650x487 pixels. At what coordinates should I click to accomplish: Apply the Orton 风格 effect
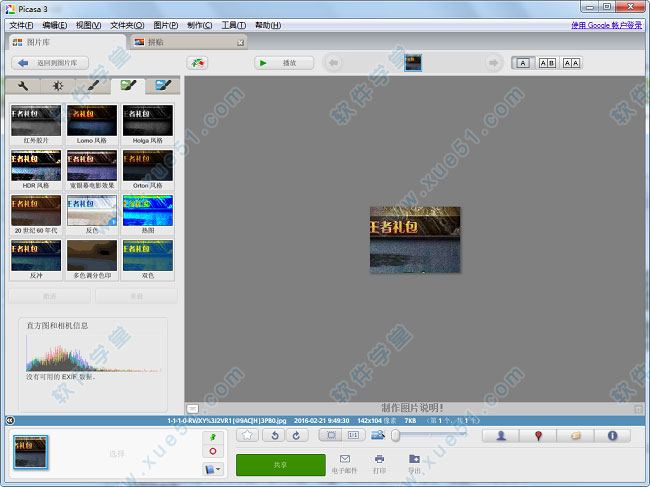point(148,169)
